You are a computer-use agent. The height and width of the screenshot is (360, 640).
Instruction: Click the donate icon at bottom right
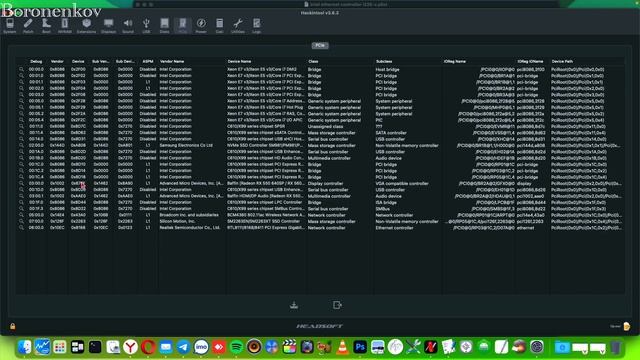[627, 326]
